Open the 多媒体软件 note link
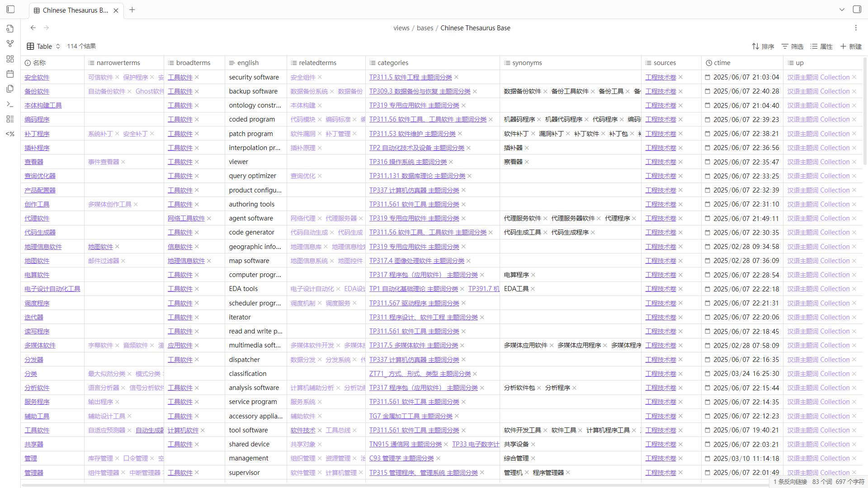 click(x=40, y=345)
